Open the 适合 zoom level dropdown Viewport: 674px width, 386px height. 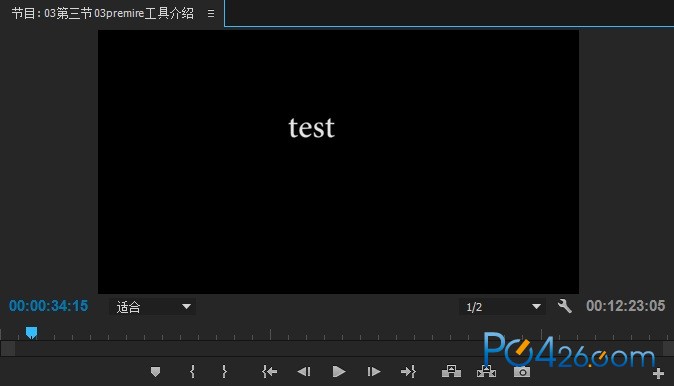[x=153, y=307]
